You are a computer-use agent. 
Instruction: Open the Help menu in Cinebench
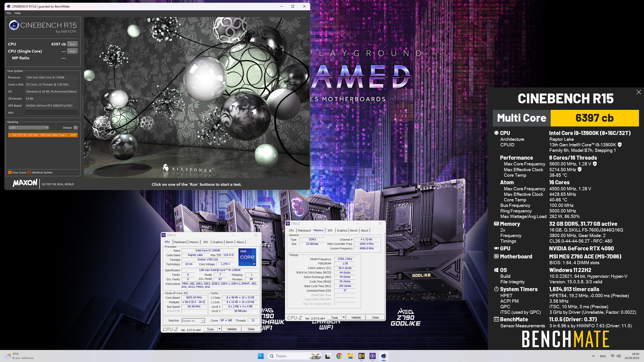18,13
